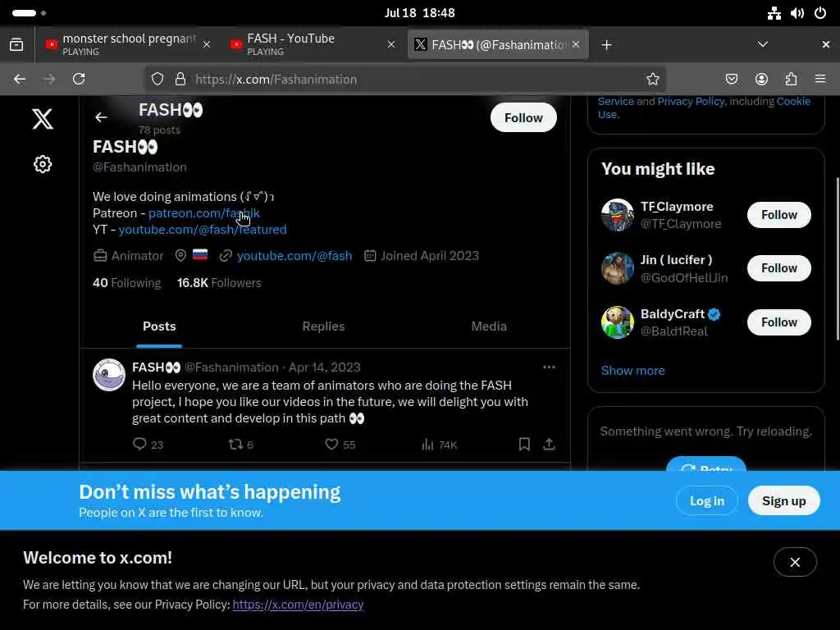Bookmark the FASH post

(x=524, y=444)
